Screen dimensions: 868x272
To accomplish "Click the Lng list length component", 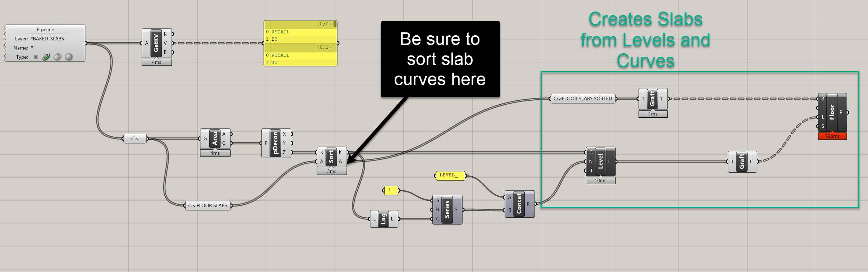I will [384, 219].
